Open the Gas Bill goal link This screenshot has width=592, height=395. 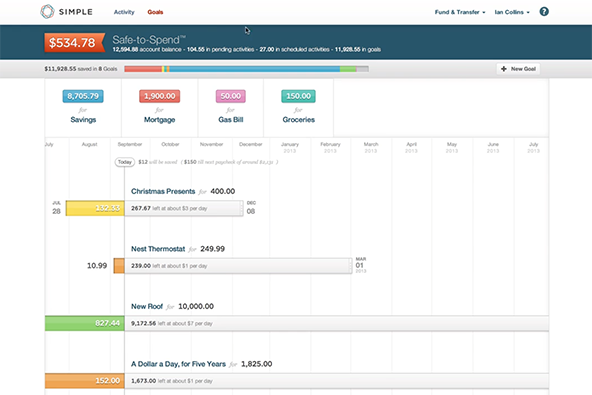click(x=231, y=120)
